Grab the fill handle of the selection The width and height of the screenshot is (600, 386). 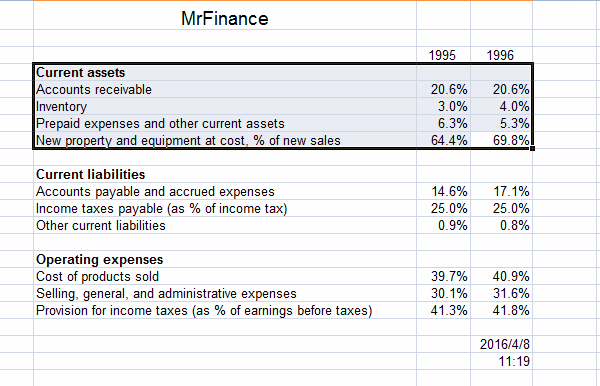(533, 148)
